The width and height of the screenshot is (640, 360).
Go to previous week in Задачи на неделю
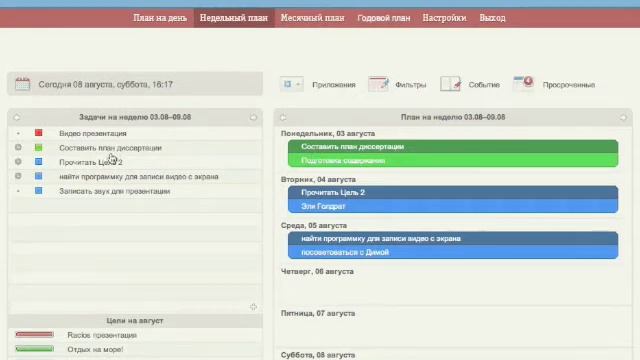(17, 118)
